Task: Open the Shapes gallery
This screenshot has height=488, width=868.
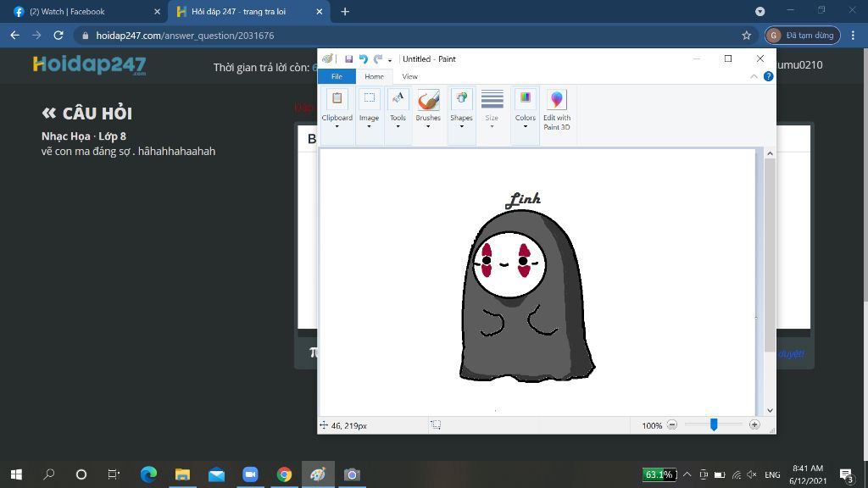Action: coord(461,109)
